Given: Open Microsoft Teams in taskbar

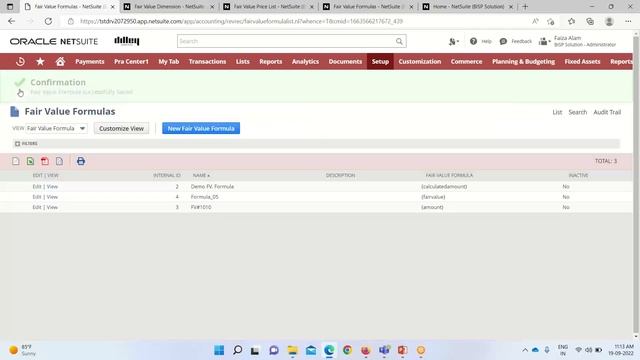Looking at the screenshot, I should (x=384, y=350).
